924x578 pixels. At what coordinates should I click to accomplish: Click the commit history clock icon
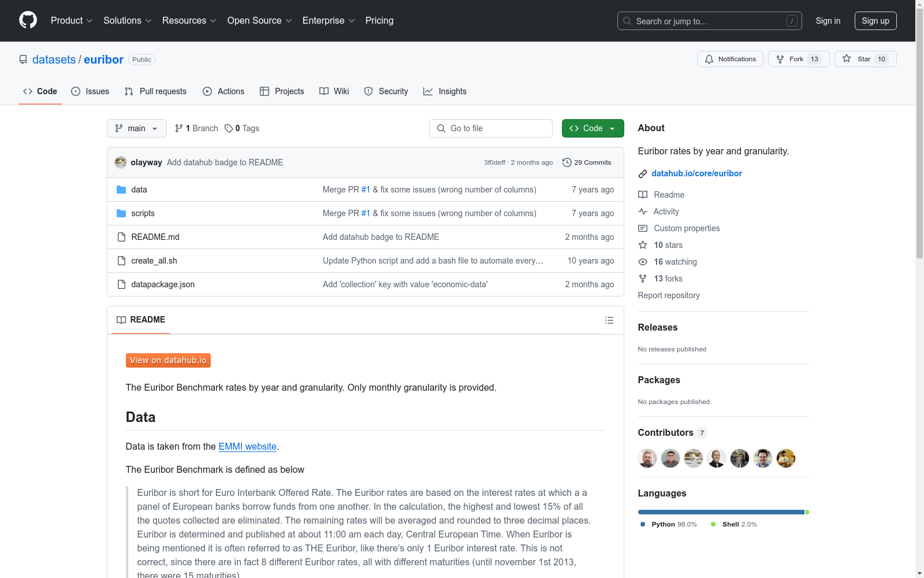click(567, 162)
